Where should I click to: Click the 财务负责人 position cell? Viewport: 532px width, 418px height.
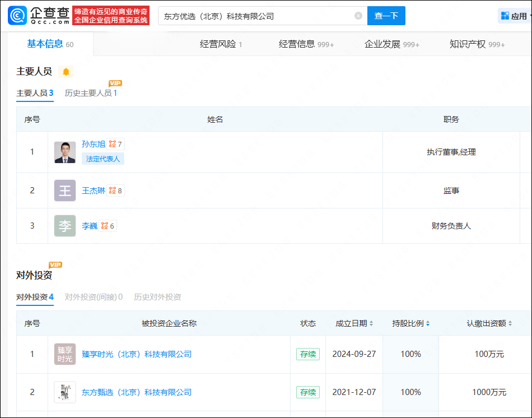coord(451,226)
